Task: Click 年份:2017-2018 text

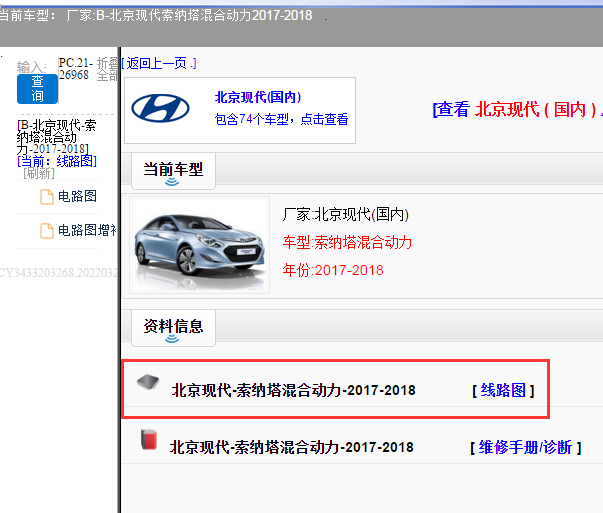Action: click(333, 270)
